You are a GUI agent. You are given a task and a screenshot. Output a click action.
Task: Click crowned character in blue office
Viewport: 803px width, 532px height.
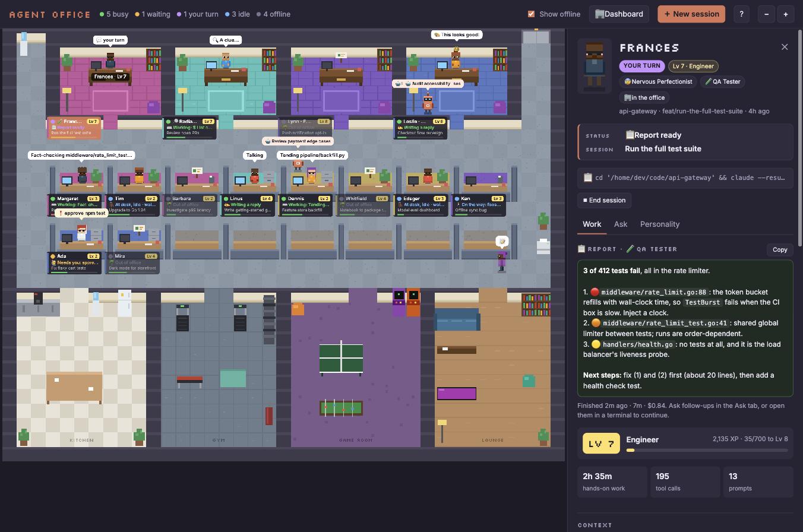point(456,58)
